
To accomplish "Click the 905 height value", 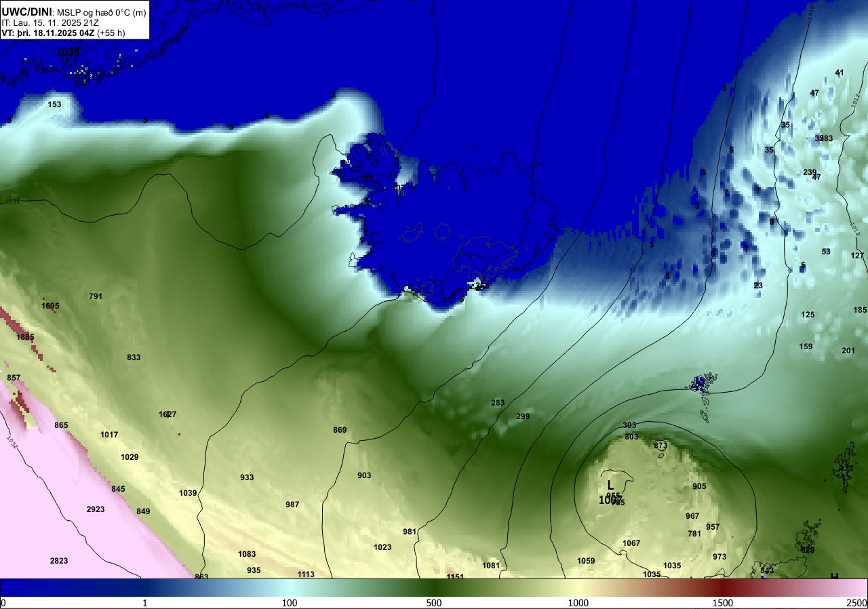I will point(699,486).
